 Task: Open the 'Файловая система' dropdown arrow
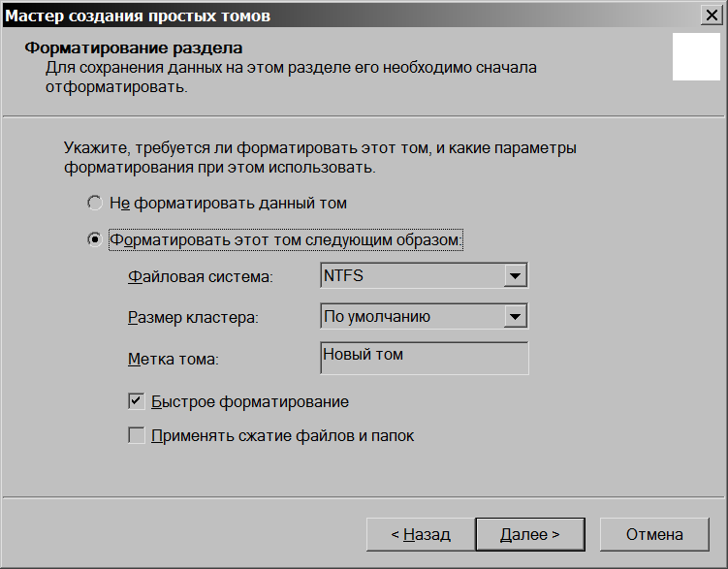(x=515, y=276)
